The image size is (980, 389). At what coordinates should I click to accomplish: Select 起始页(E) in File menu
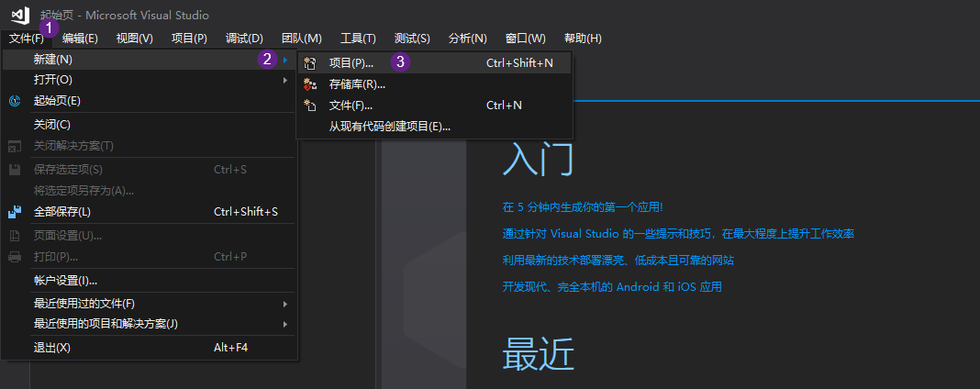point(150,101)
